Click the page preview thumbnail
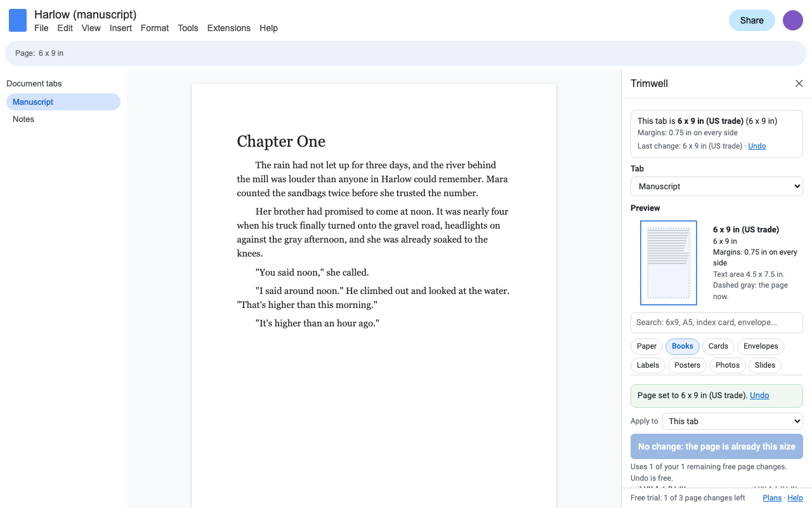The image size is (812, 508). [x=669, y=263]
